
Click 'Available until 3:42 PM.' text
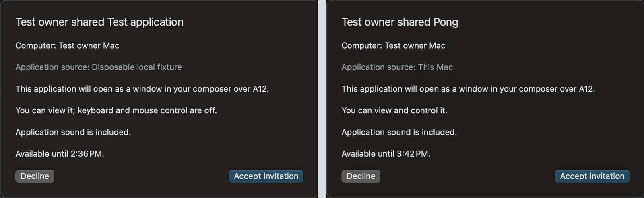click(x=386, y=153)
